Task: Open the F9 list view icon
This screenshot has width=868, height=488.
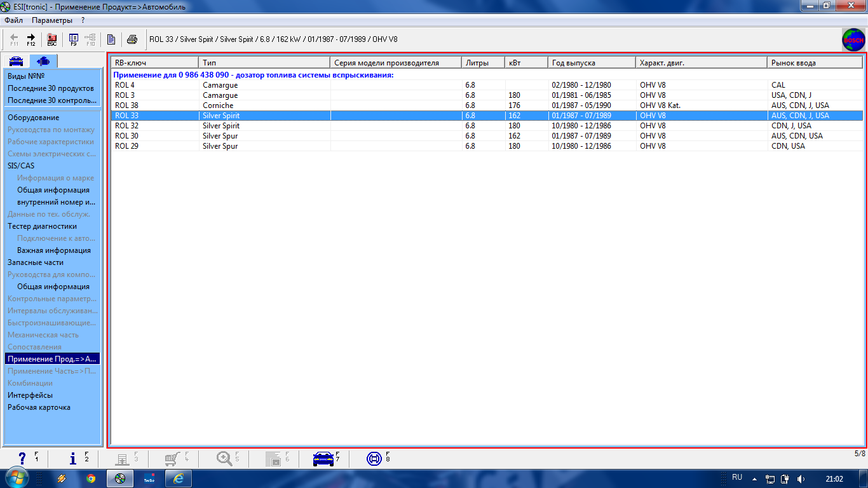Action: 74,39
